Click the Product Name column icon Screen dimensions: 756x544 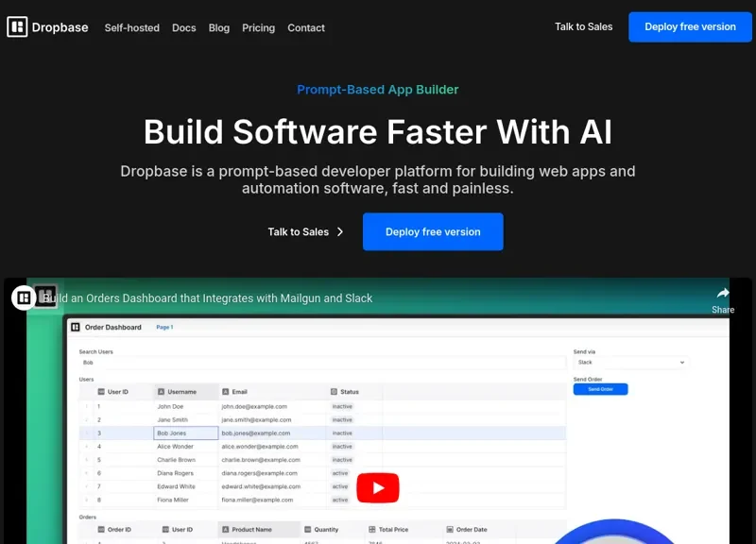pyautogui.click(x=225, y=530)
